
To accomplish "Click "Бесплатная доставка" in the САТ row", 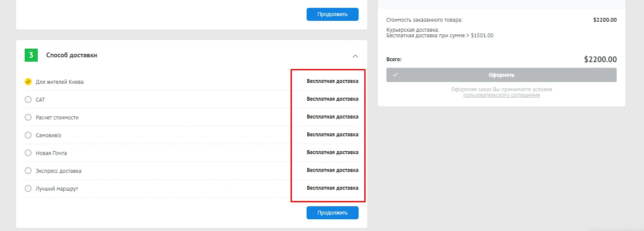I will (332, 99).
